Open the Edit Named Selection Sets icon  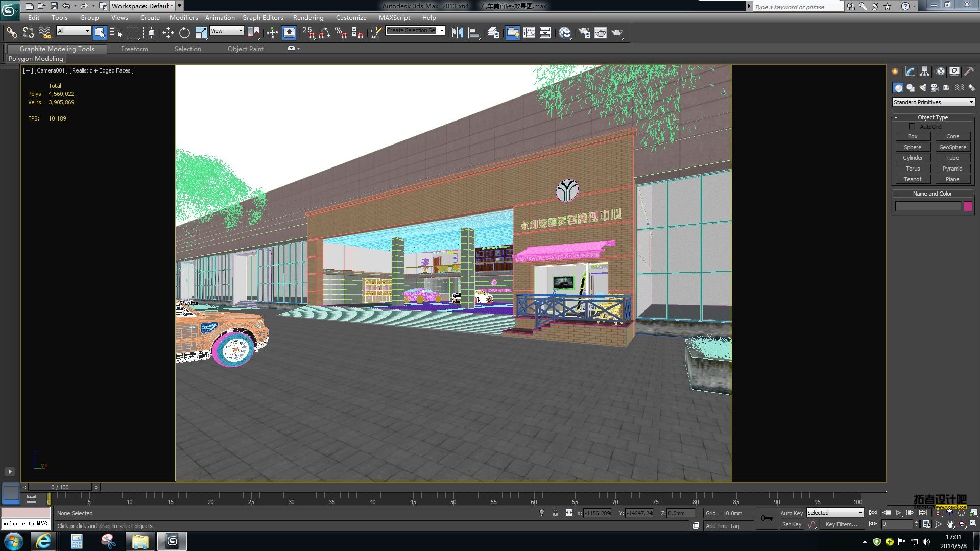pyautogui.click(x=376, y=33)
